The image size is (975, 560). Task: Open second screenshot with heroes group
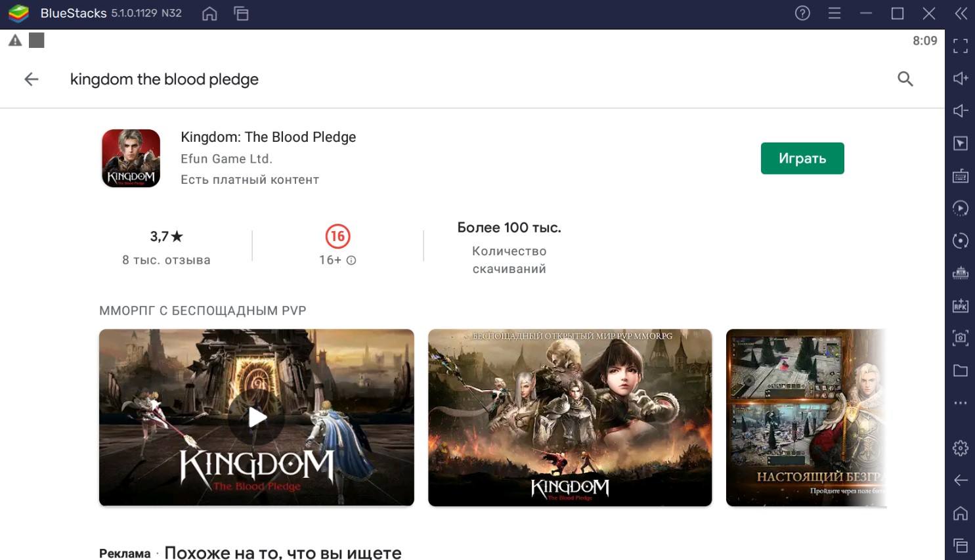tap(570, 418)
